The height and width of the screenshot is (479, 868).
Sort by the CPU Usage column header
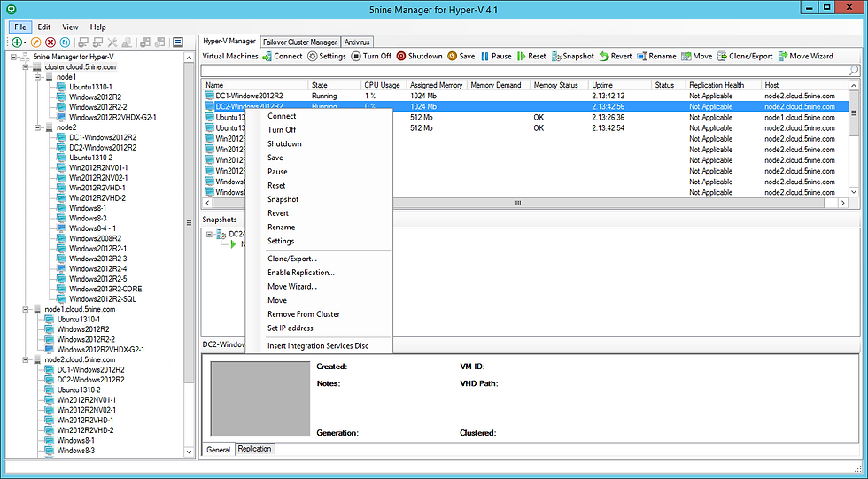(383, 85)
